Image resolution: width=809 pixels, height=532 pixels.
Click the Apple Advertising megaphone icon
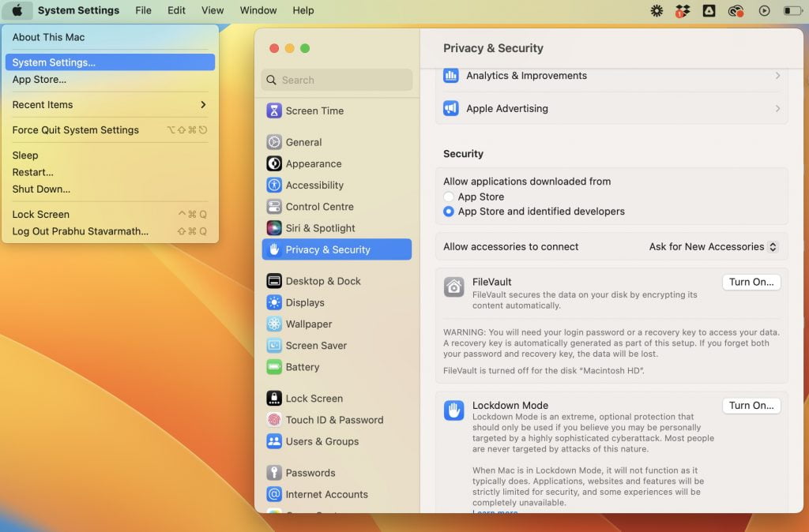451,109
